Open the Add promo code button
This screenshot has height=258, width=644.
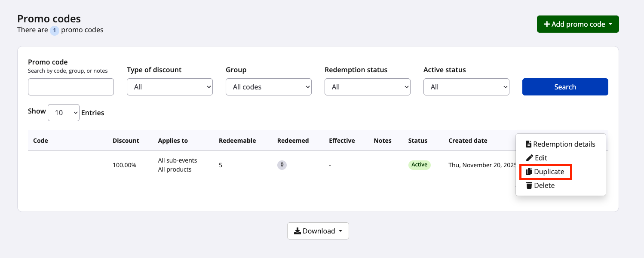578,24
